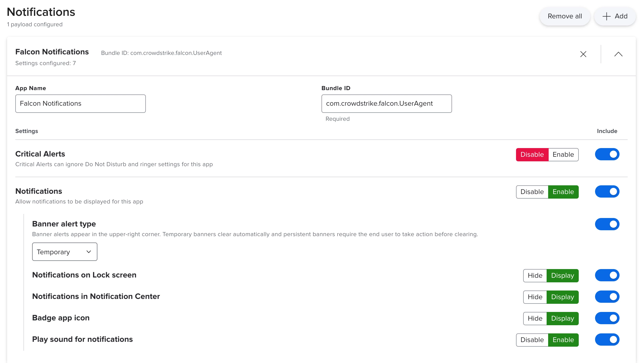Choose Display for Badge app icon

coord(563,318)
